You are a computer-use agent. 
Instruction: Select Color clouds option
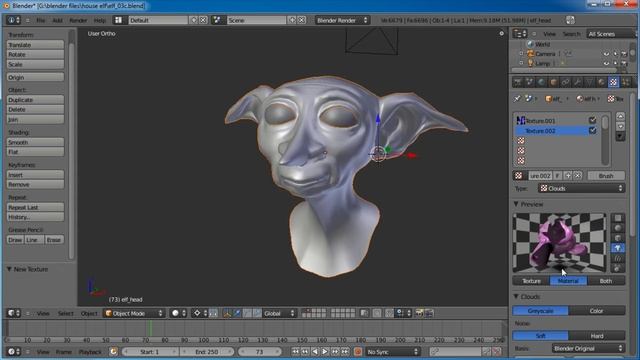coord(597,311)
